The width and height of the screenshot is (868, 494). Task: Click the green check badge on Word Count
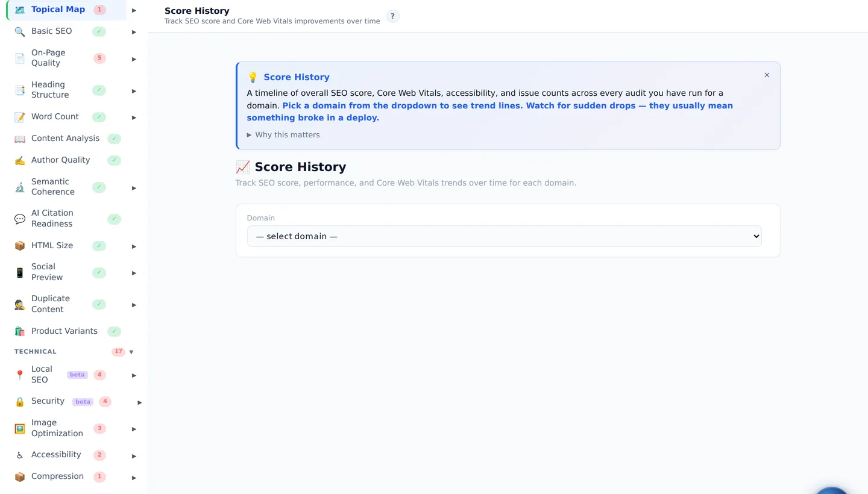(x=99, y=117)
